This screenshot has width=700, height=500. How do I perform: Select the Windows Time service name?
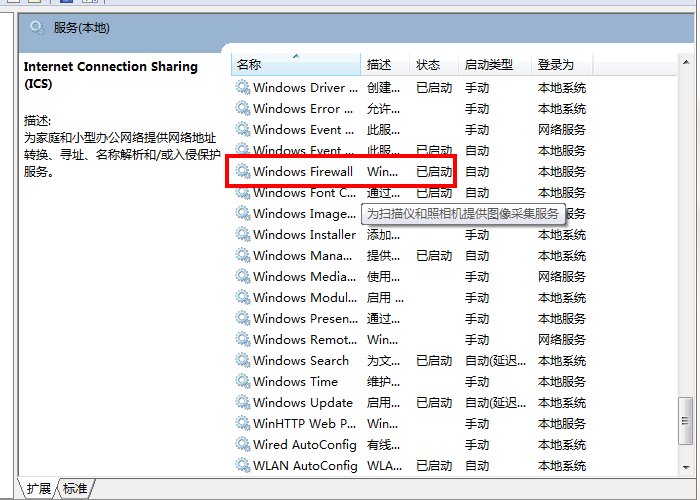[x=295, y=381]
